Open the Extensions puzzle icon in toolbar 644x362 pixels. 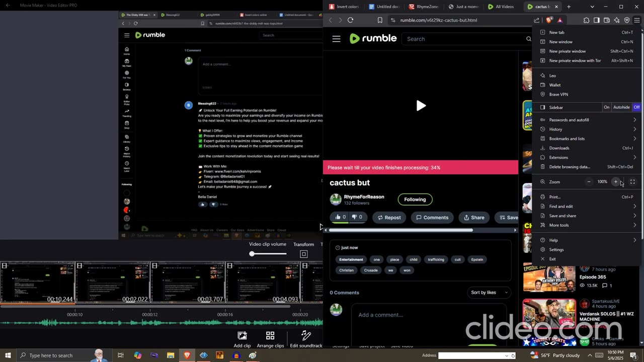pos(587,20)
